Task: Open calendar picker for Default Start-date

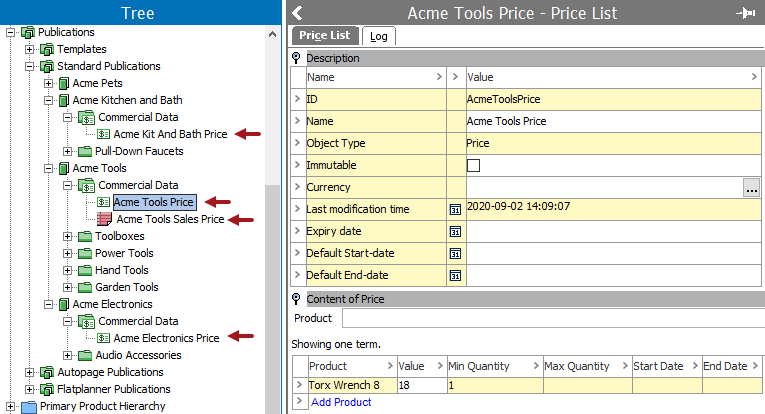Action: 455,254
